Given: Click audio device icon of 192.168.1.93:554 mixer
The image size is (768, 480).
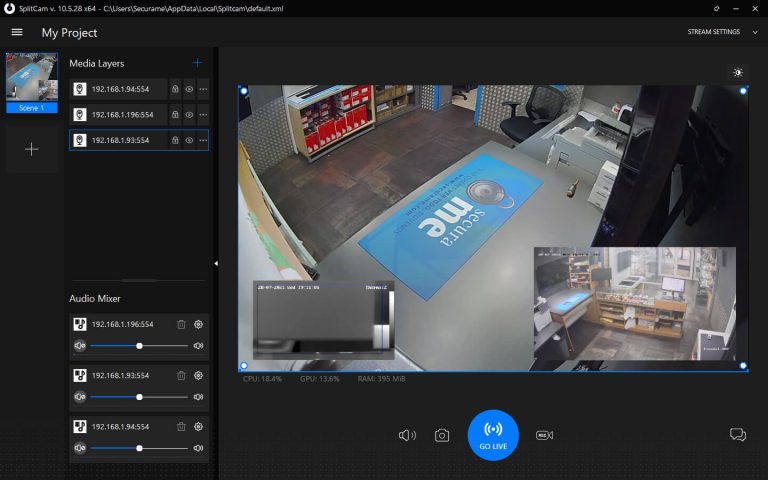Looking at the screenshot, I should pos(80,376).
